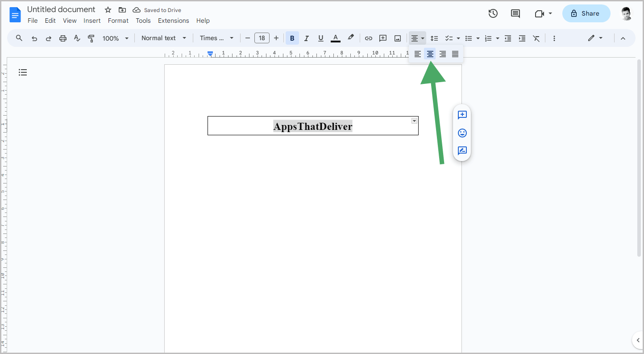
Task: Open the Normal text styles dropdown
Action: pos(163,38)
